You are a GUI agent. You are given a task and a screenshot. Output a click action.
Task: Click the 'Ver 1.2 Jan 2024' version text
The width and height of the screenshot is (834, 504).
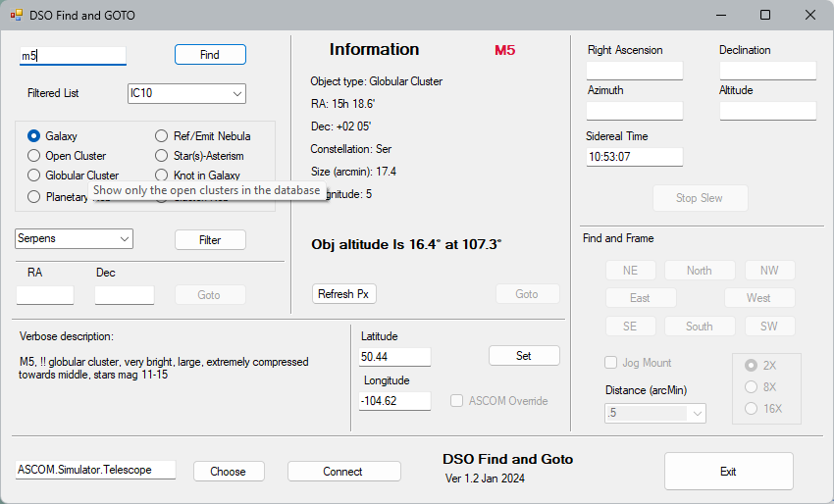pyautogui.click(x=485, y=479)
